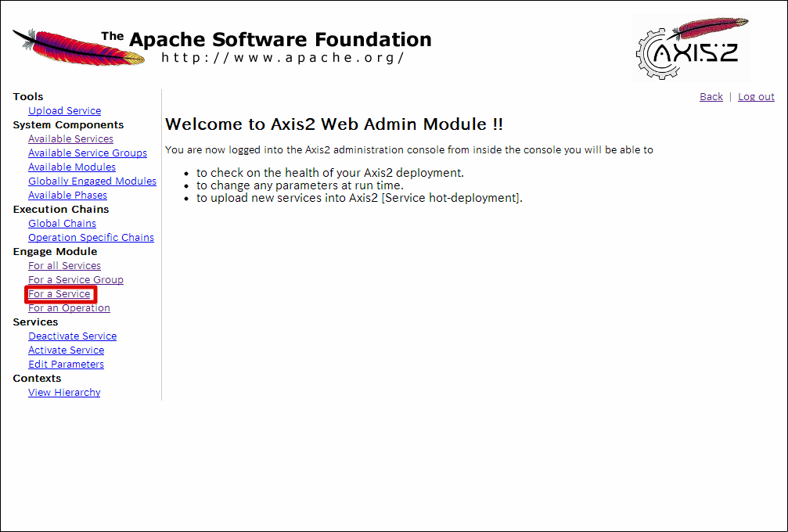The width and height of the screenshot is (788, 532).
Task: Open Deactivate Service page
Action: coord(72,336)
